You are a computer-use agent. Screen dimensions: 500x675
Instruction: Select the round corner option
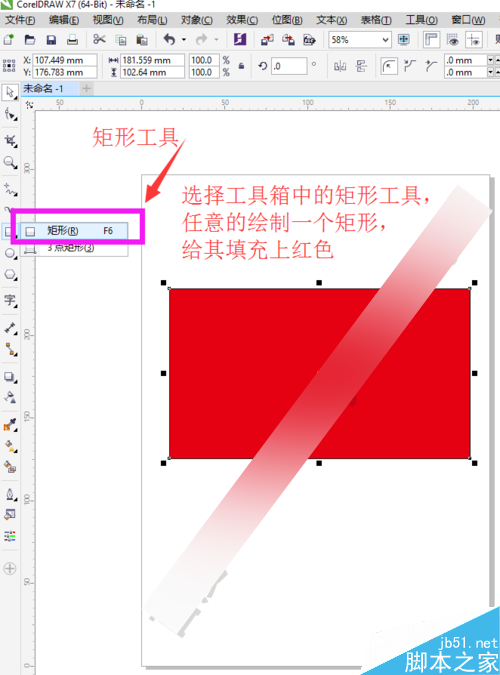point(389,66)
